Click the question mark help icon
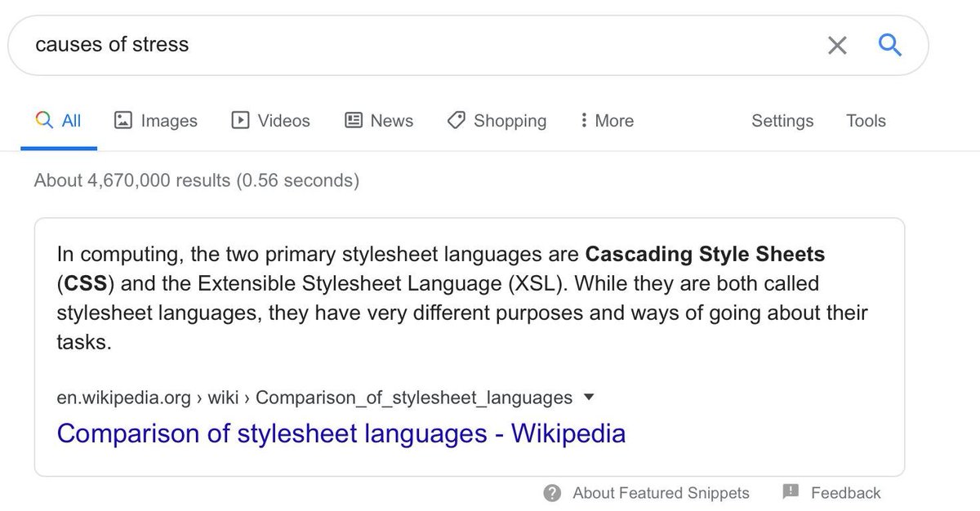 click(x=552, y=493)
